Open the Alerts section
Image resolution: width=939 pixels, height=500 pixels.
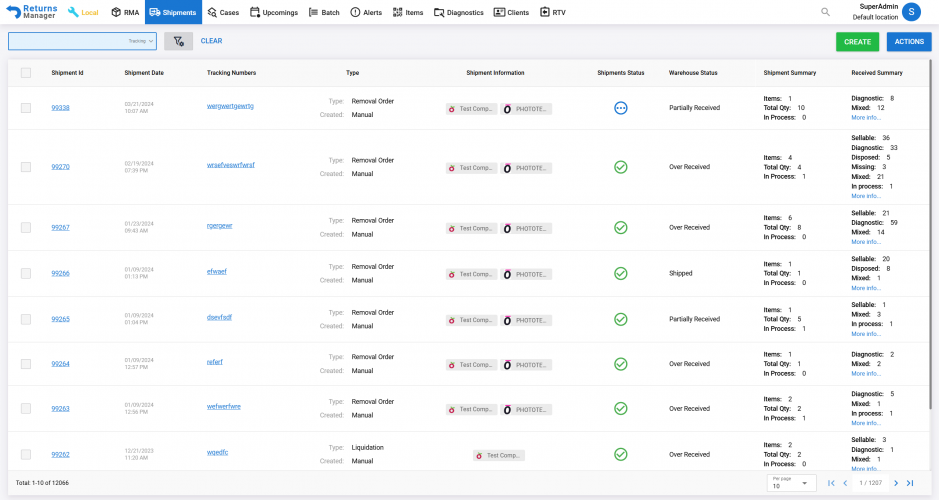click(366, 12)
